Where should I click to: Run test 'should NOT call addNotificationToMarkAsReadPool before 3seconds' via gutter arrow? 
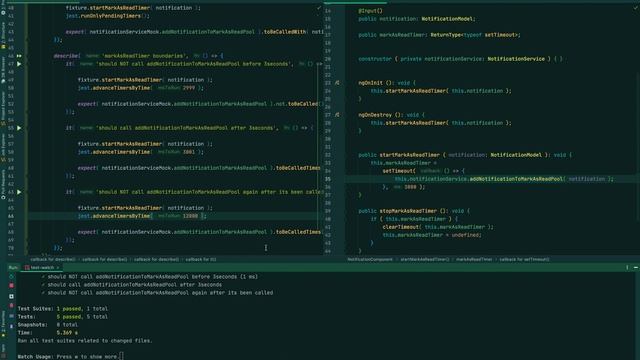[x=19, y=64]
